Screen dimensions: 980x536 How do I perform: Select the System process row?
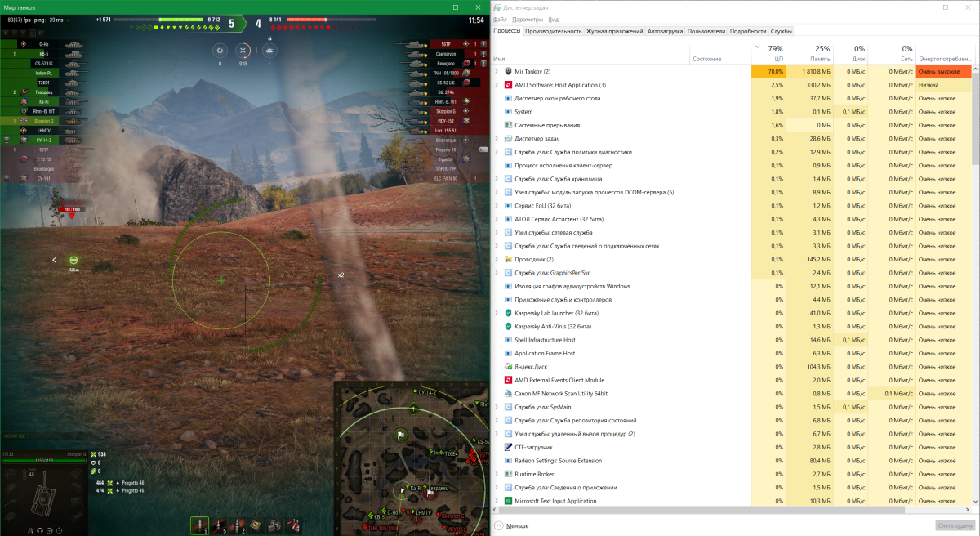point(732,112)
